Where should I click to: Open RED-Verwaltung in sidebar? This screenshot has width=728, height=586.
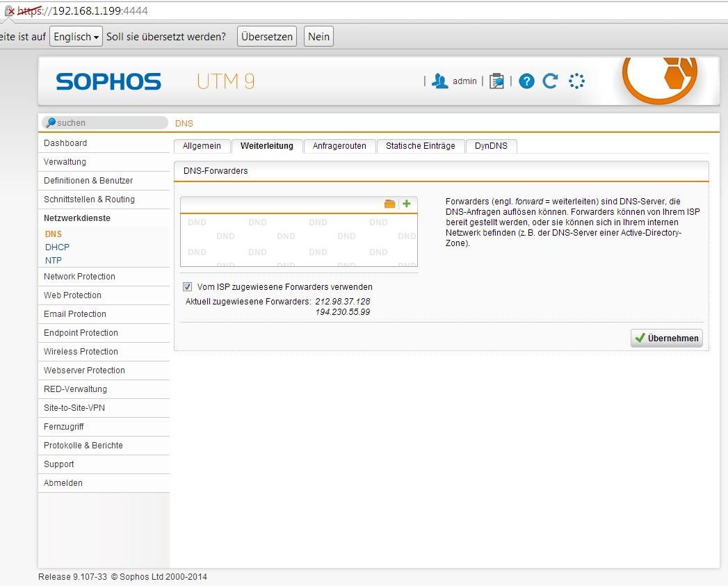[x=104, y=389]
